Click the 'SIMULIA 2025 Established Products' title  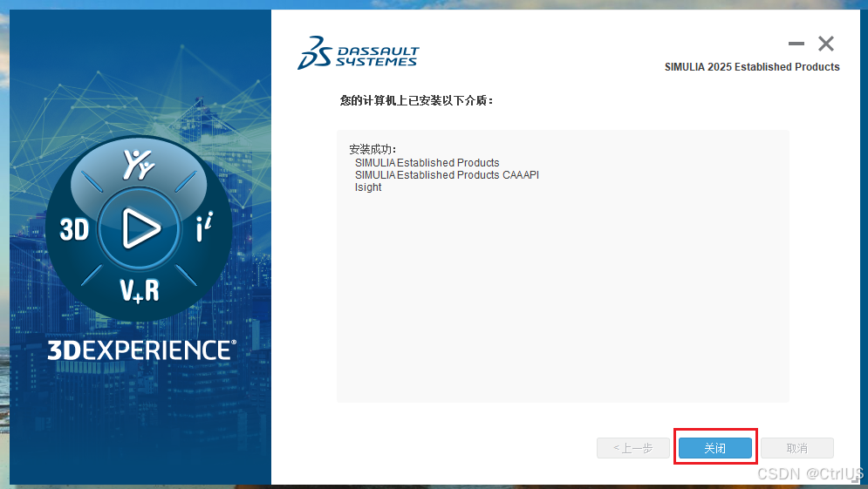click(752, 67)
